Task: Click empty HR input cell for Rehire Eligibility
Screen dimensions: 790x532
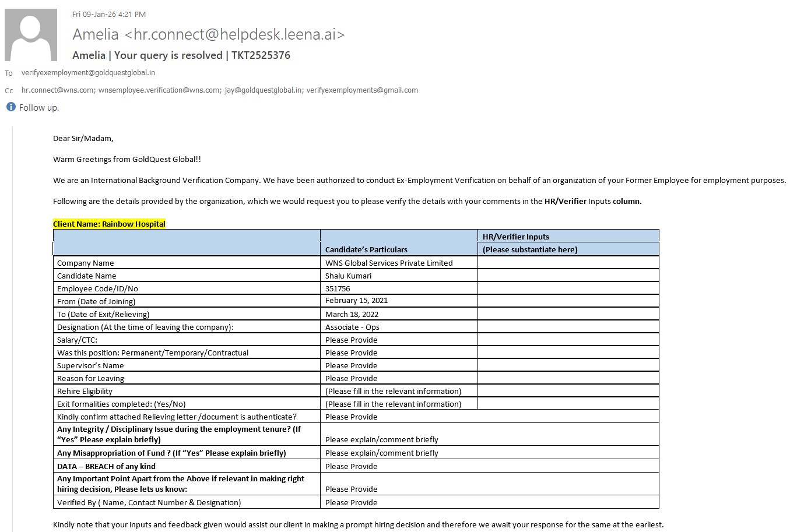Action: click(x=568, y=391)
